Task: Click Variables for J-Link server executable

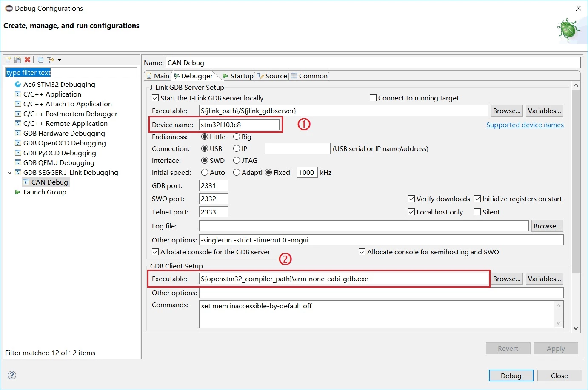Action: pyautogui.click(x=545, y=111)
